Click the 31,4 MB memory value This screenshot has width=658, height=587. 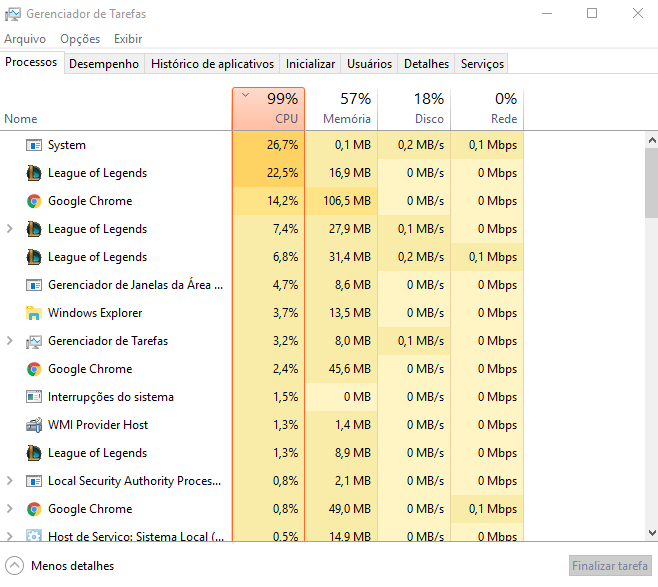pyautogui.click(x=350, y=257)
